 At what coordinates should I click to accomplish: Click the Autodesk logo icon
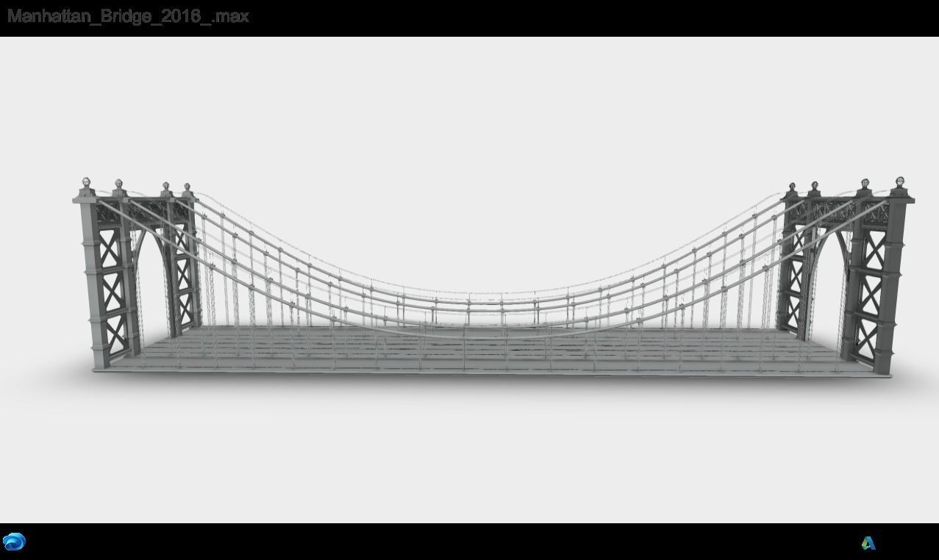(x=868, y=543)
